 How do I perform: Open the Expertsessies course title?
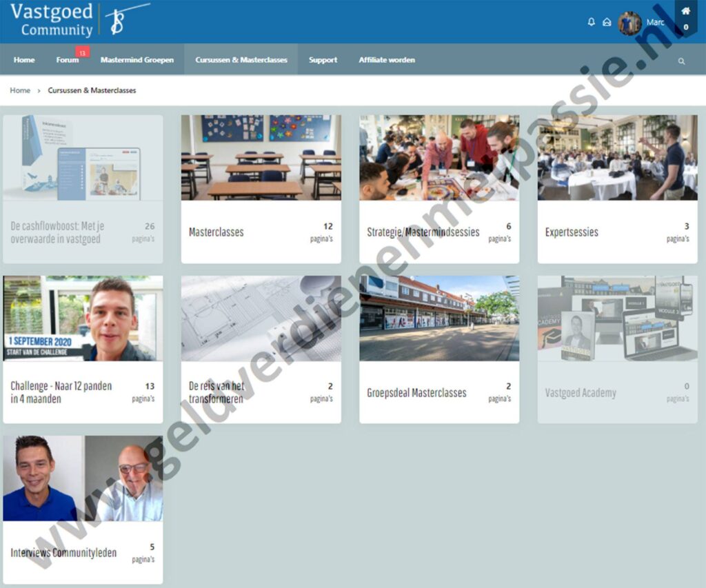[x=572, y=232]
